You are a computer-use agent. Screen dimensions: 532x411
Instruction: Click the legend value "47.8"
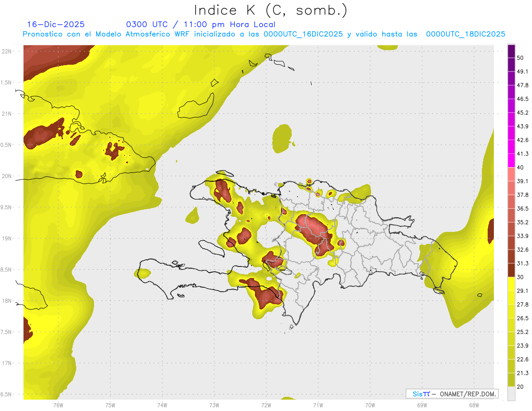click(x=523, y=85)
